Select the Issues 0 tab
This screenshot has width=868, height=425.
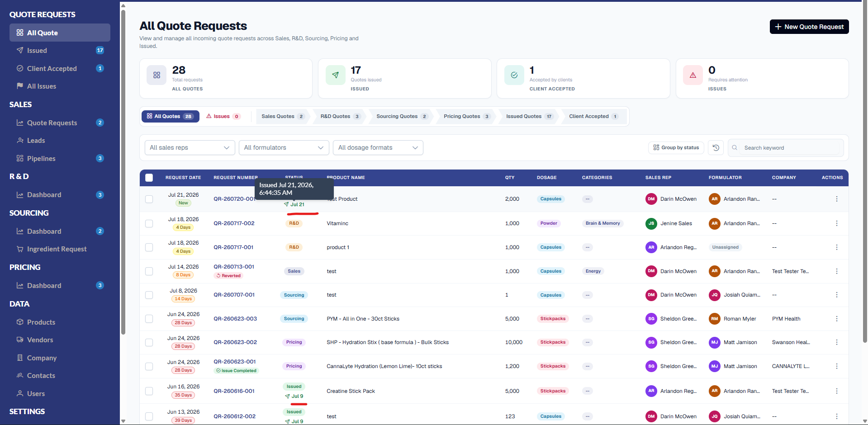click(x=223, y=116)
